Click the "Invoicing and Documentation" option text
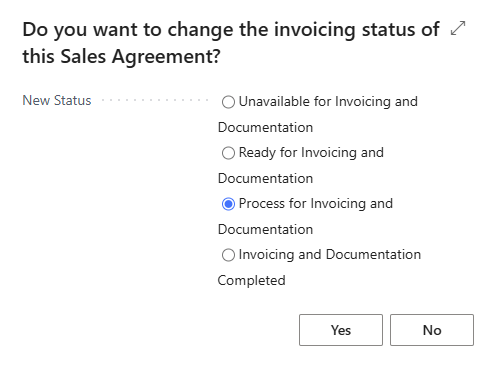 click(330, 254)
